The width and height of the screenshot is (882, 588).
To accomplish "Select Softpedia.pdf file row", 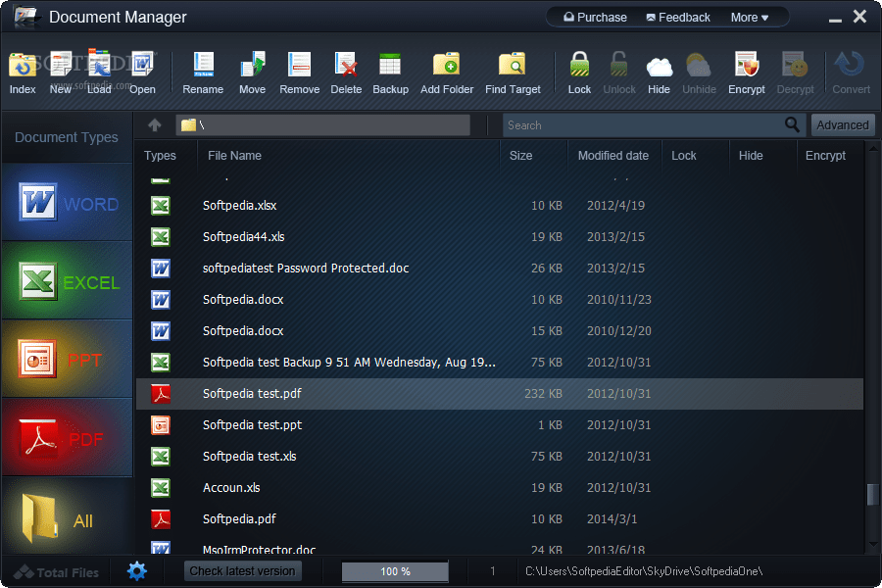I will [500, 519].
